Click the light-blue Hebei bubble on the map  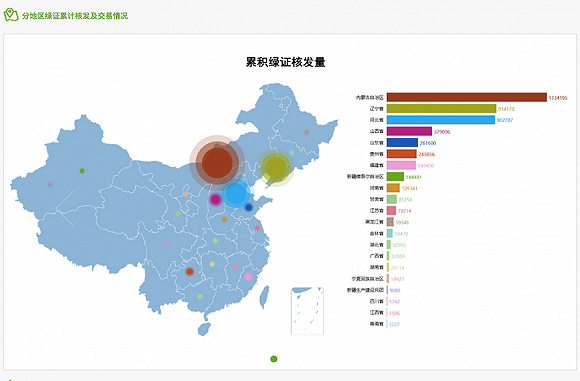point(236,193)
